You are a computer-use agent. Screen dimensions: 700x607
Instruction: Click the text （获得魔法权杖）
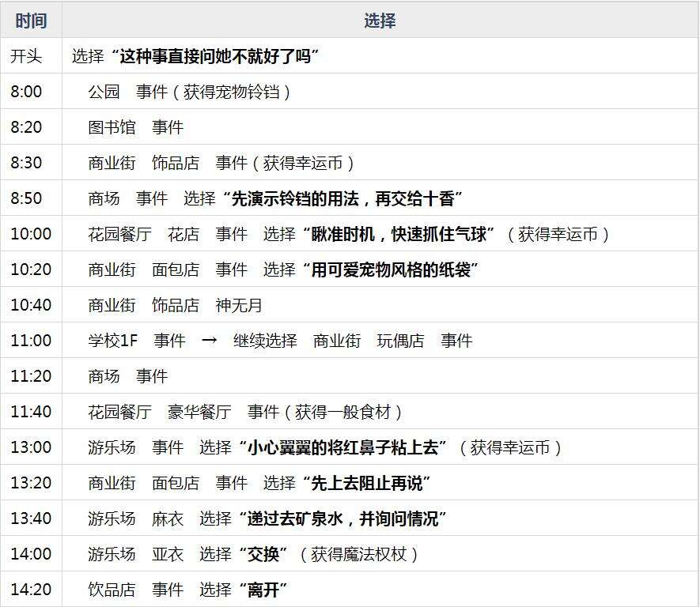(358, 553)
